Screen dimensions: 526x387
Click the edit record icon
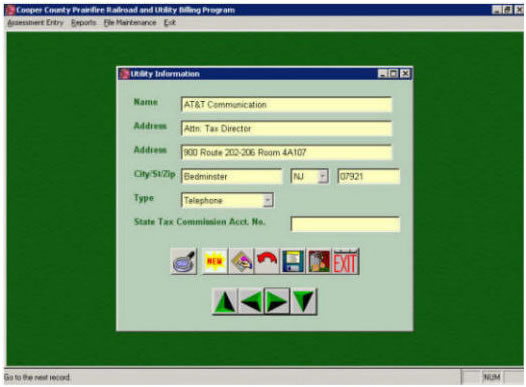click(241, 261)
